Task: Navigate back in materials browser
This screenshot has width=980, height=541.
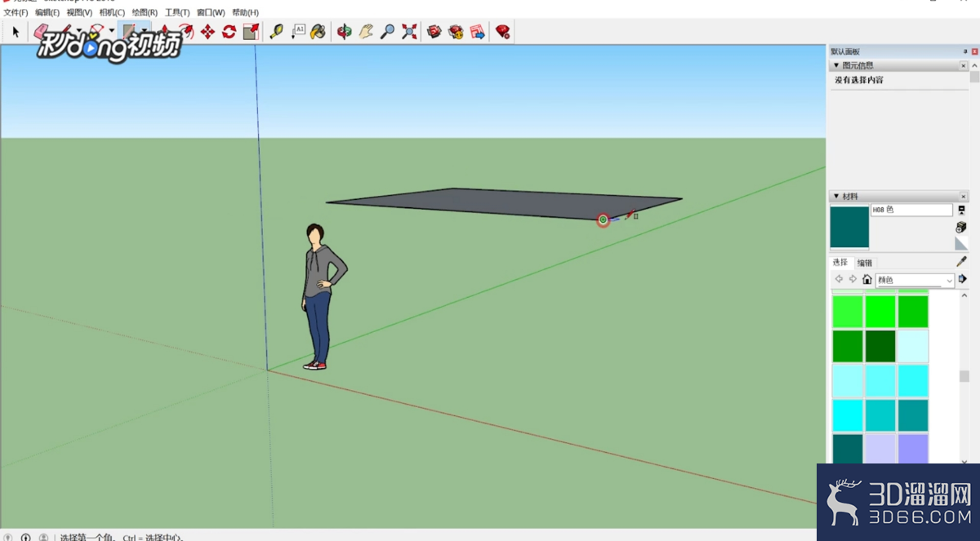Action: (x=839, y=280)
